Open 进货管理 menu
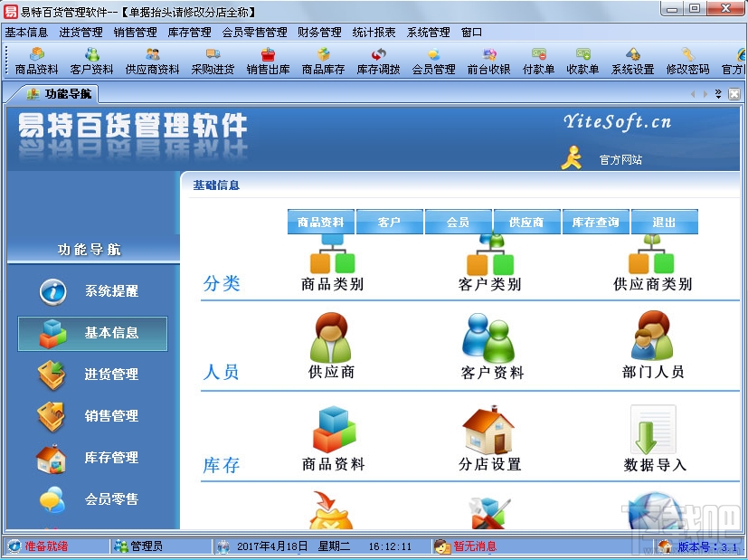The height and width of the screenshot is (560, 748). [80, 33]
